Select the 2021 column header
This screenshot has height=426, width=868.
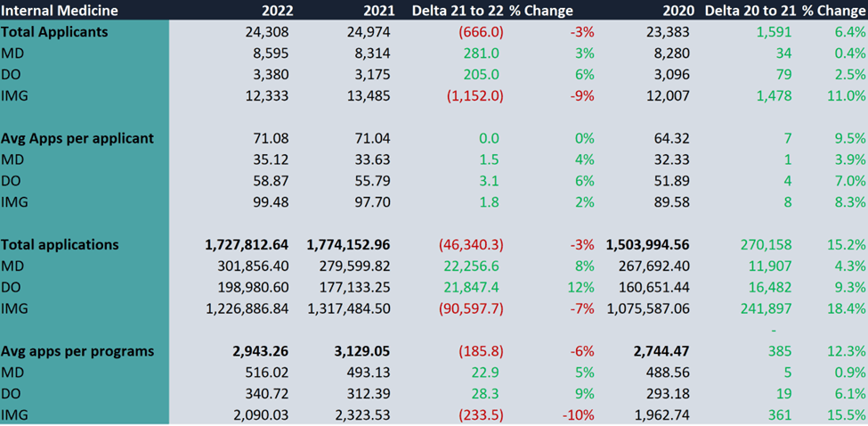click(x=374, y=11)
